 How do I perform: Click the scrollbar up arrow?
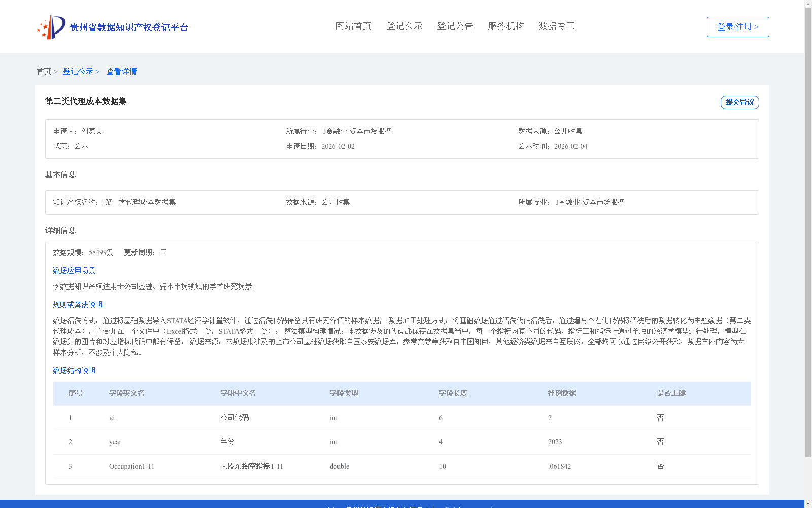(808, 4)
